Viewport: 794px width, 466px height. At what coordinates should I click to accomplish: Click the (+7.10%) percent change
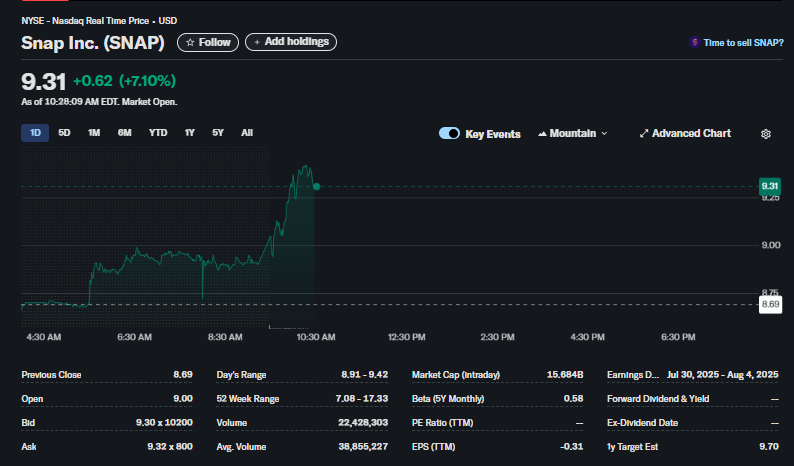147,81
